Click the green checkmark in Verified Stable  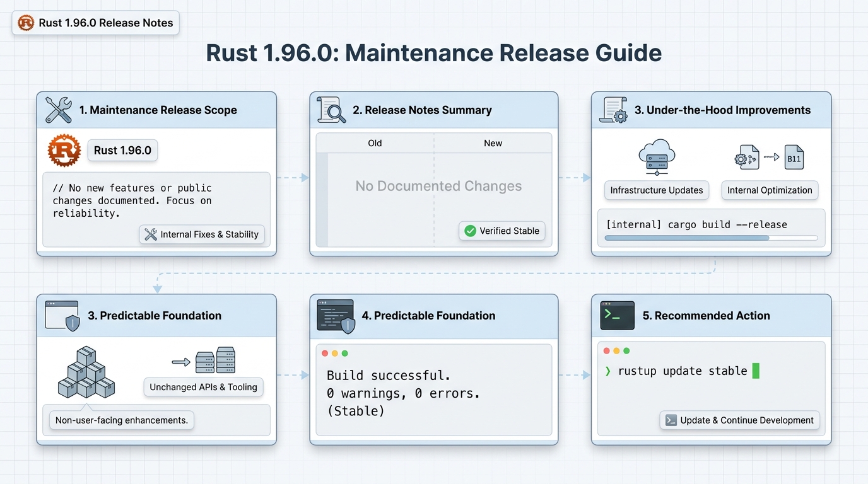point(470,231)
